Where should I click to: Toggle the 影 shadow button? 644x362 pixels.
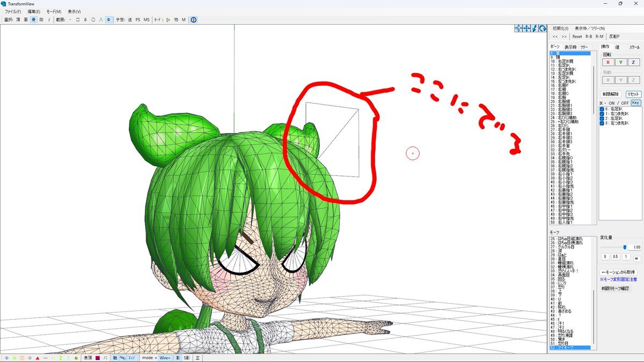(x=178, y=358)
